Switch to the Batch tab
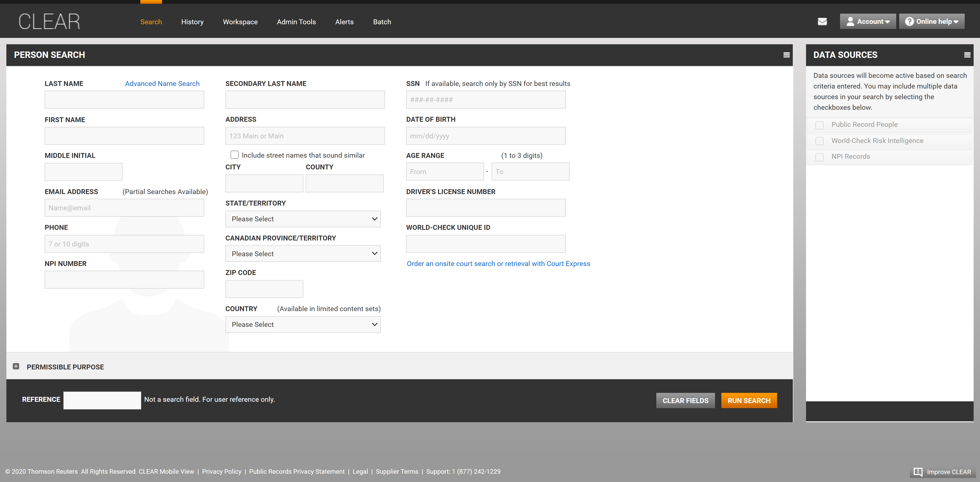Image resolution: width=980 pixels, height=482 pixels. click(x=382, y=22)
